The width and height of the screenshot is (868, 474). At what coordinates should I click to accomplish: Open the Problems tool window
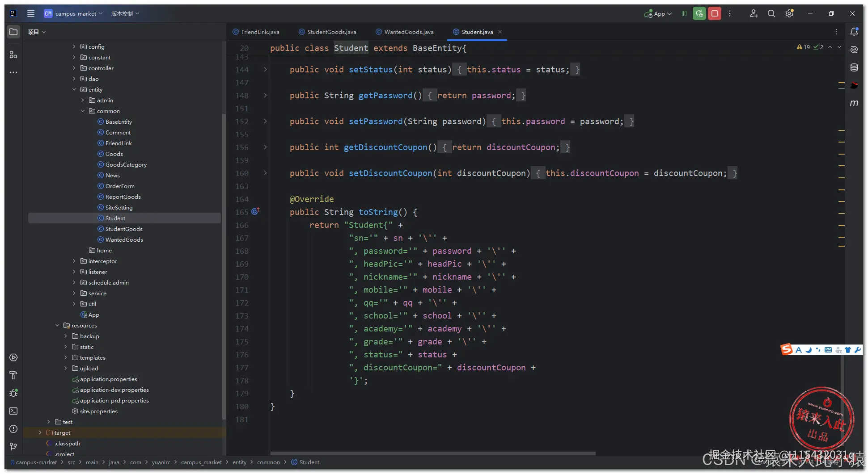[x=13, y=429]
